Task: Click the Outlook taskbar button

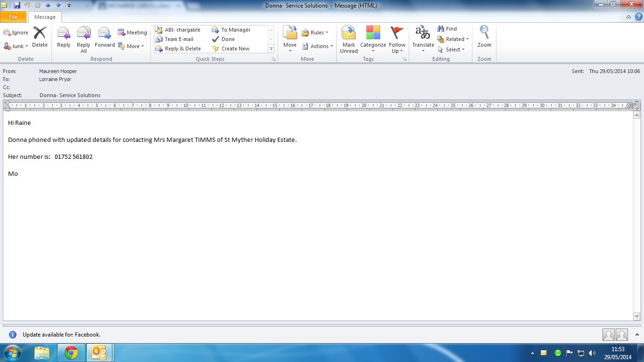Action: (x=99, y=353)
